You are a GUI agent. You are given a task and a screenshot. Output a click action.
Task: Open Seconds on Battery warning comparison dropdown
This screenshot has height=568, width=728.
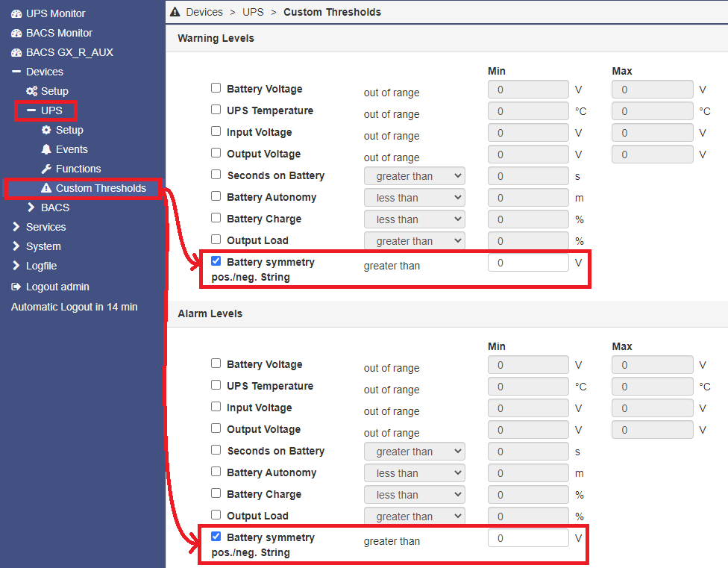click(415, 176)
